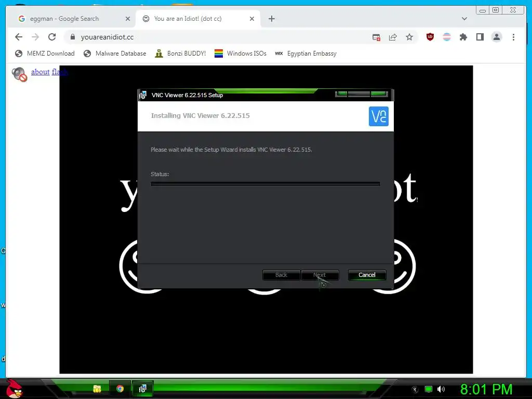This screenshot has width=532, height=399.
Task: Open a new tab with the plus button
Action: (272, 19)
